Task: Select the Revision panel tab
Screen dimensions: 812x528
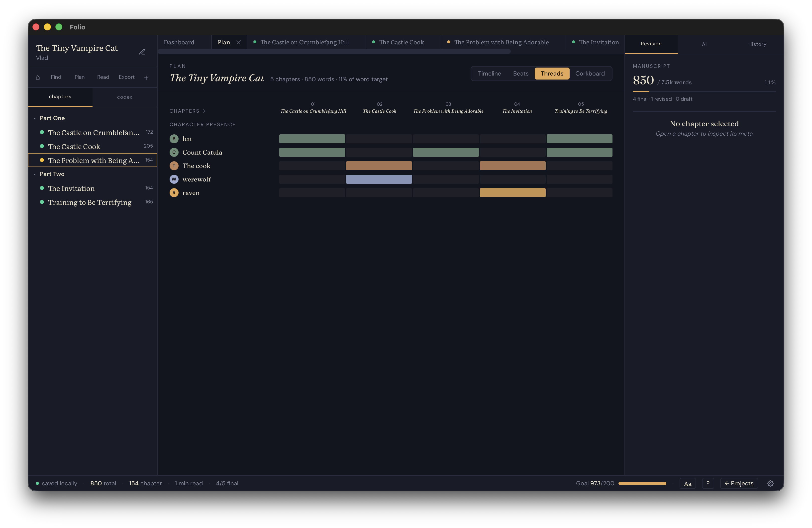Action: click(651, 44)
